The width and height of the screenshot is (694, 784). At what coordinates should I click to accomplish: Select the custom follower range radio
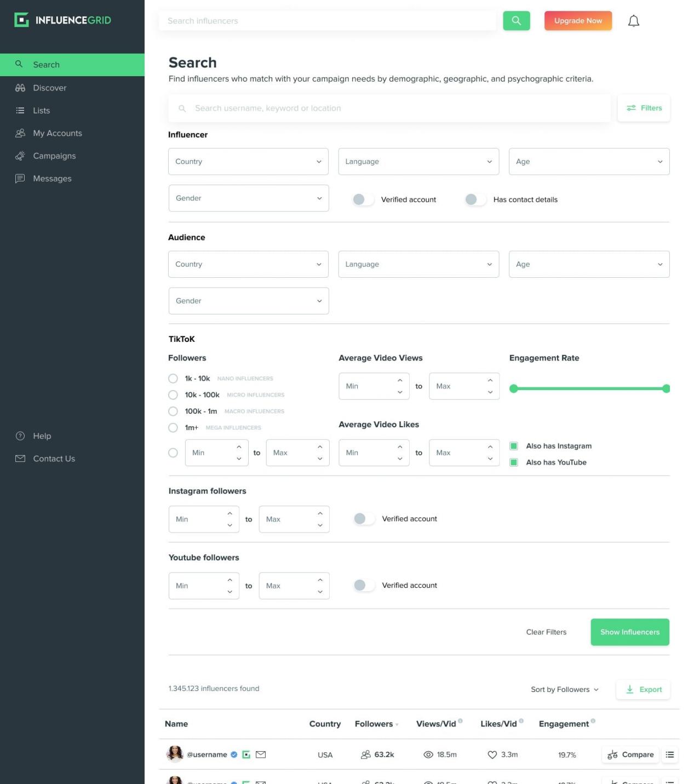pos(173,453)
